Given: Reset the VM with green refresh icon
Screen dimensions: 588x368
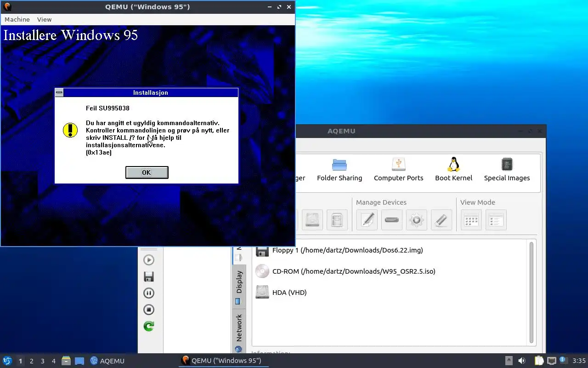Looking at the screenshot, I should coord(149,326).
